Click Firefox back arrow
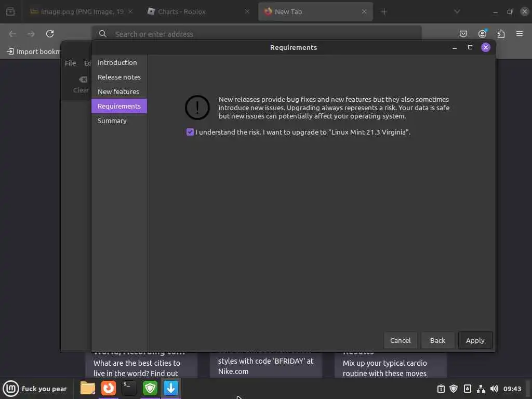The width and height of the screenshot is (532, 399). tap(12, 34)
